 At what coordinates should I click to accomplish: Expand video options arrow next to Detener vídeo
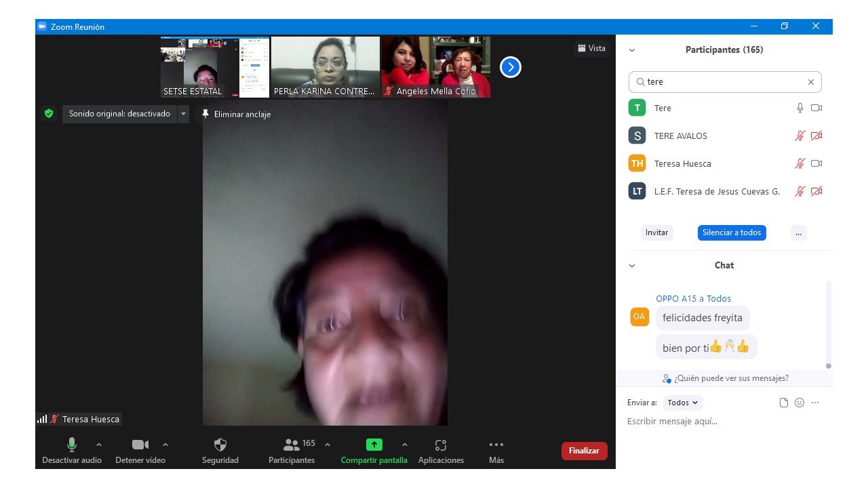coord(165,445)
